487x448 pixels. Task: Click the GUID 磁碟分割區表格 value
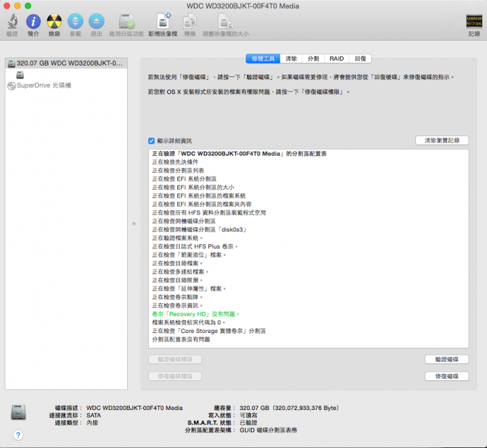click(x=269, y=430)
